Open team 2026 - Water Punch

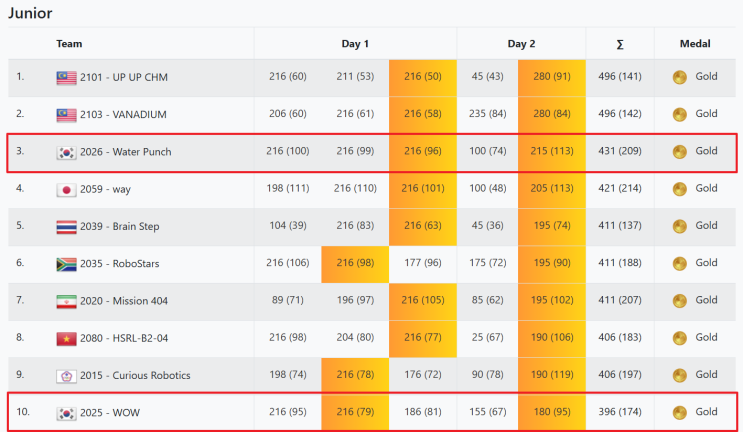(x=125, y=152)
